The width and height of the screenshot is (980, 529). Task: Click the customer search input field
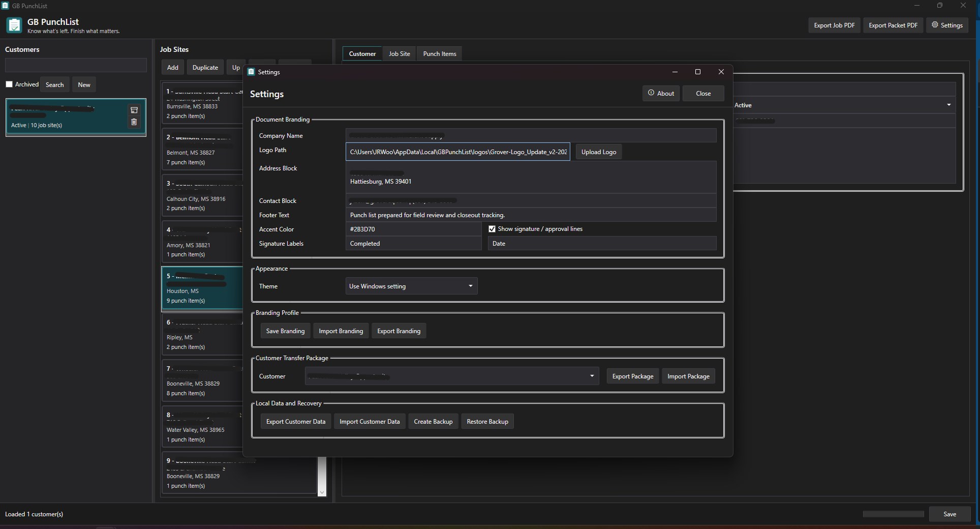click(x=76, y=65)
